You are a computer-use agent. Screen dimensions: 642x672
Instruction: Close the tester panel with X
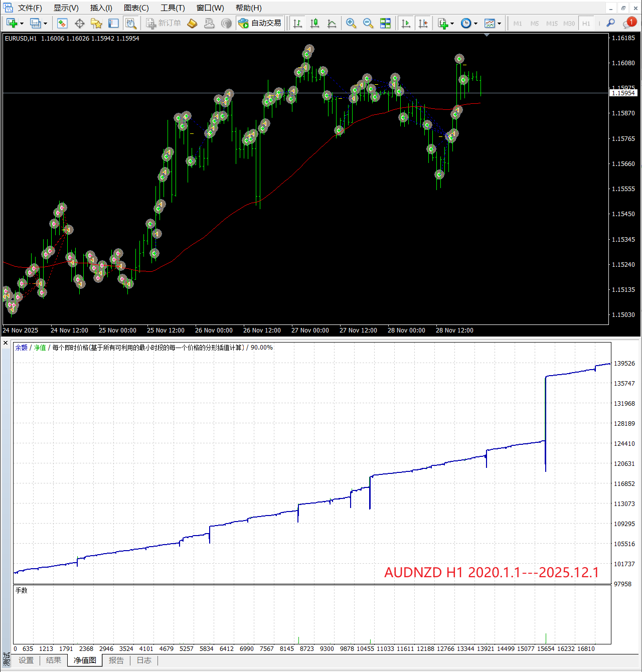[6, 343]
